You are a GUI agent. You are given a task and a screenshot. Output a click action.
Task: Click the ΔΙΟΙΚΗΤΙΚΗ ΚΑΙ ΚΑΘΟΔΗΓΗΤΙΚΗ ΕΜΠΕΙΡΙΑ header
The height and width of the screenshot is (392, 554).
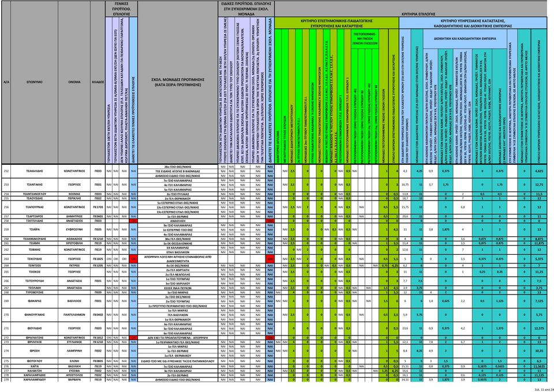click(x=465, y=39)
